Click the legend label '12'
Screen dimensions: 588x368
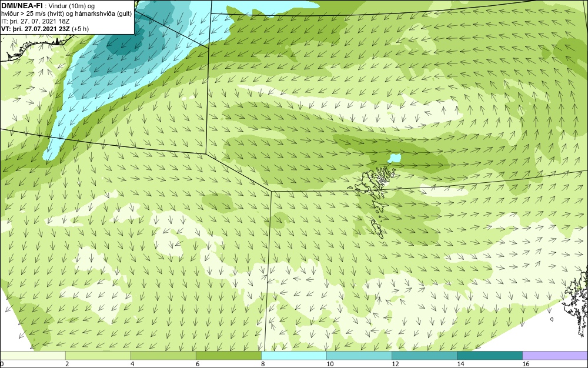click(395, 364)
